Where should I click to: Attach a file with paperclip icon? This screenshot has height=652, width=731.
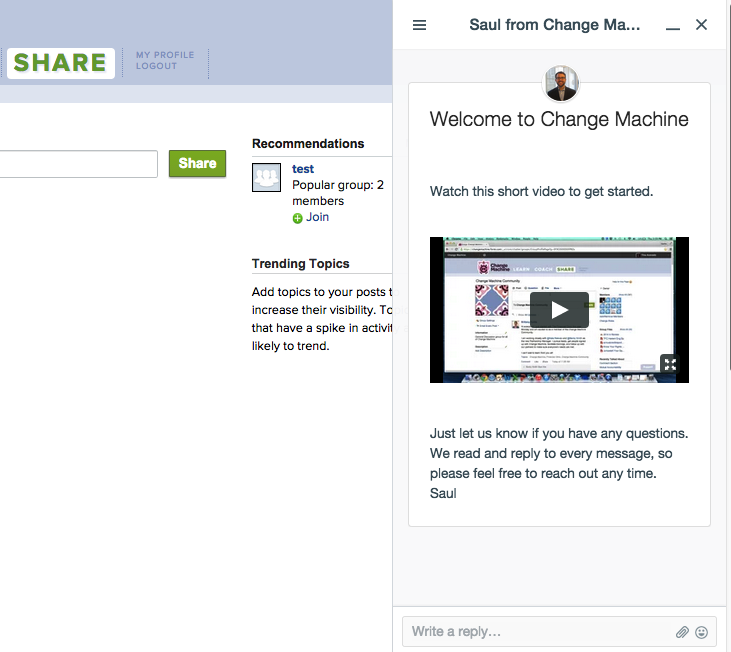682,632
